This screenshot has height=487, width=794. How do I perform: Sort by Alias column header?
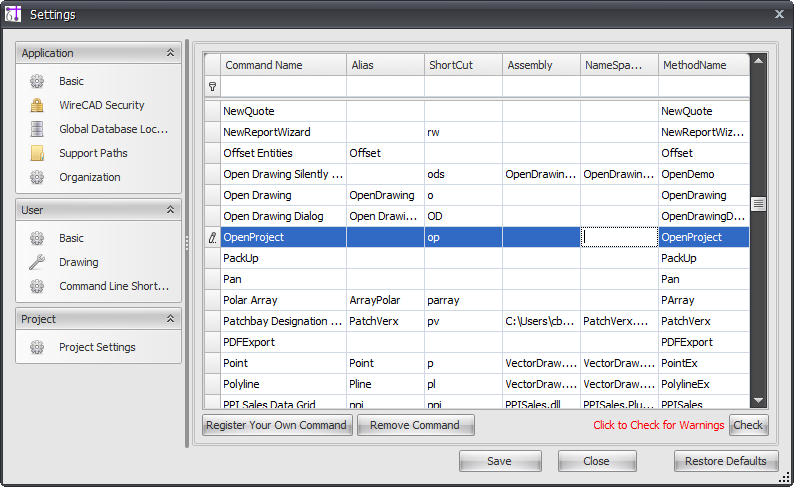385,65
